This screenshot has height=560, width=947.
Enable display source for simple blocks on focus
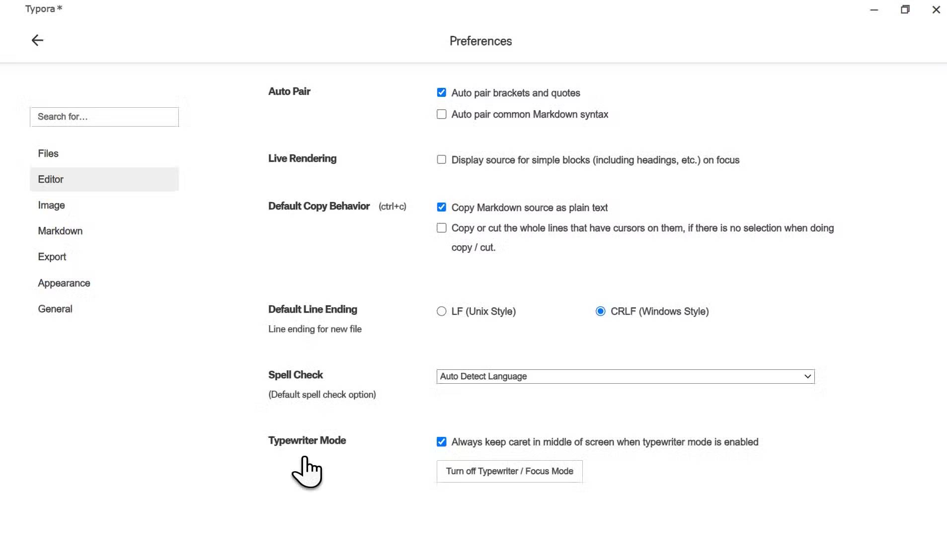[x=442, y=159]
